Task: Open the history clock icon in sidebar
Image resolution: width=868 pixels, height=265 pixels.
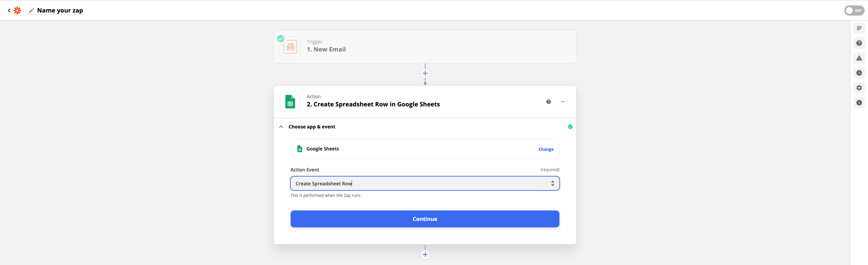Action: point(859,73)
